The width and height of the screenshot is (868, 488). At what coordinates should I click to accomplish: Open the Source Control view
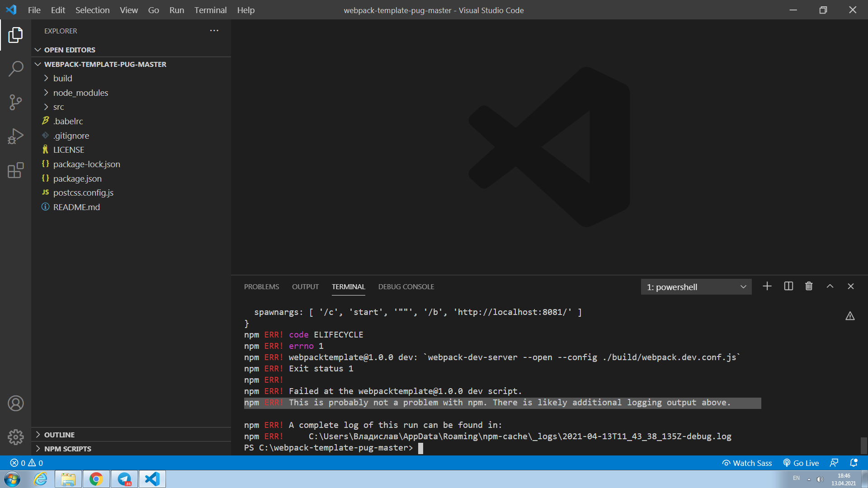(x=15, y=102)
